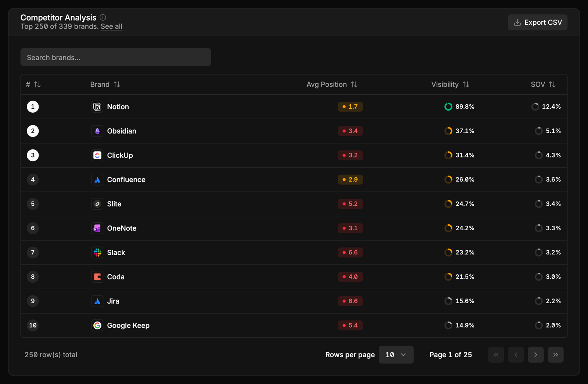The width and height of the screenshot is (588, 384).
Task: Click the info icon beside Competitor Analysis
Action: tap(103, 17)
